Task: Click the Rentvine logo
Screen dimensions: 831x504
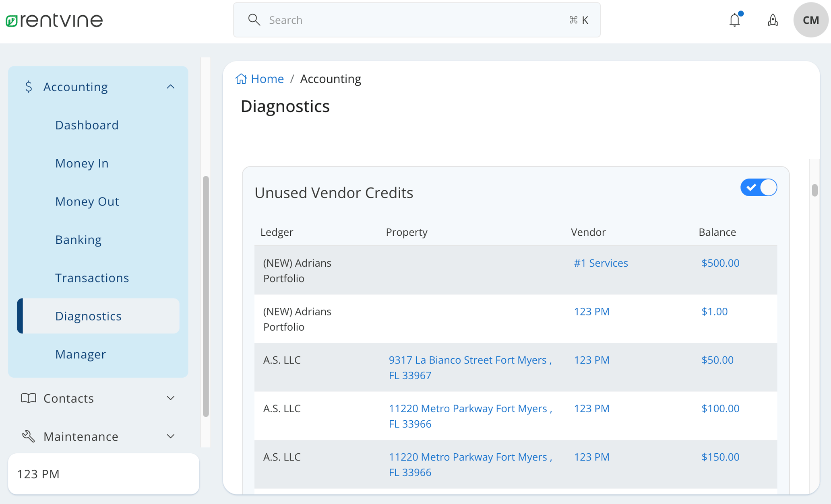Action: point(54,19)
